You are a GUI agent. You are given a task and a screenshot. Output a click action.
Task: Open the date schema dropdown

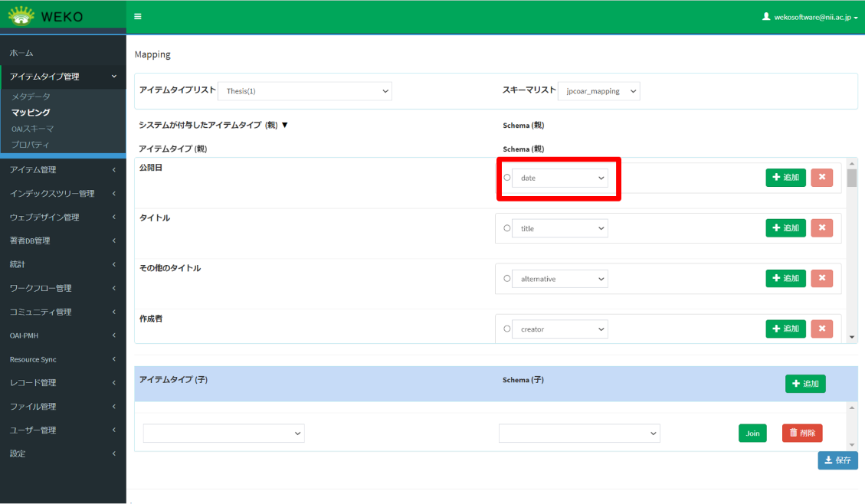tap(560, 178)
